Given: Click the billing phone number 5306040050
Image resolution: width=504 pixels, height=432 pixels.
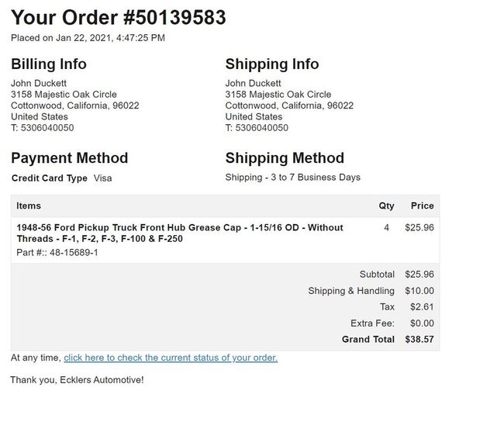Looking at the screenshot, I should coord(47,128).
